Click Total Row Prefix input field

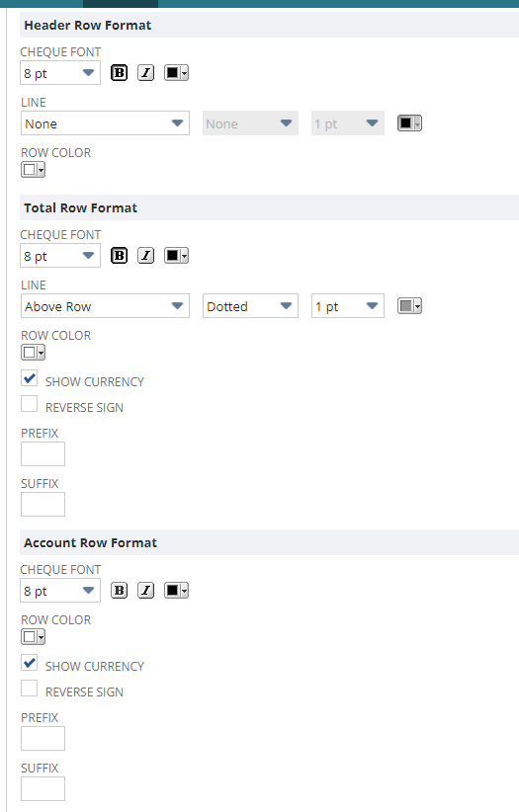tap(43, 454)
